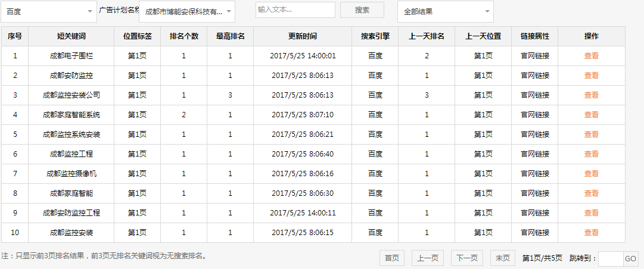The height and width of the screenshot is (269, 644).
Task: Select keyword 成都监控工程
Action: (71, 154)
